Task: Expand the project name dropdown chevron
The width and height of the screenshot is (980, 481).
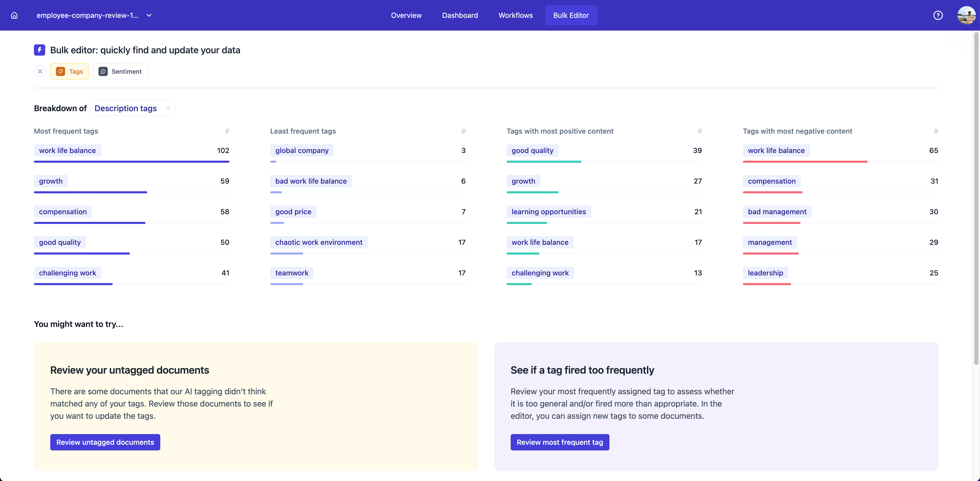Action: [x=149, y=16]
